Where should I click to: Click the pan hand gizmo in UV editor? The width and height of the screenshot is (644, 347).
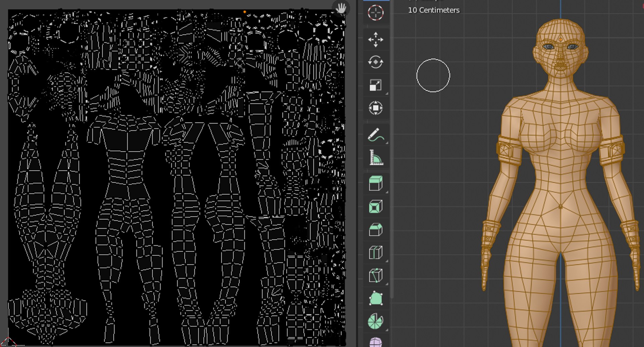click(341, 8)
